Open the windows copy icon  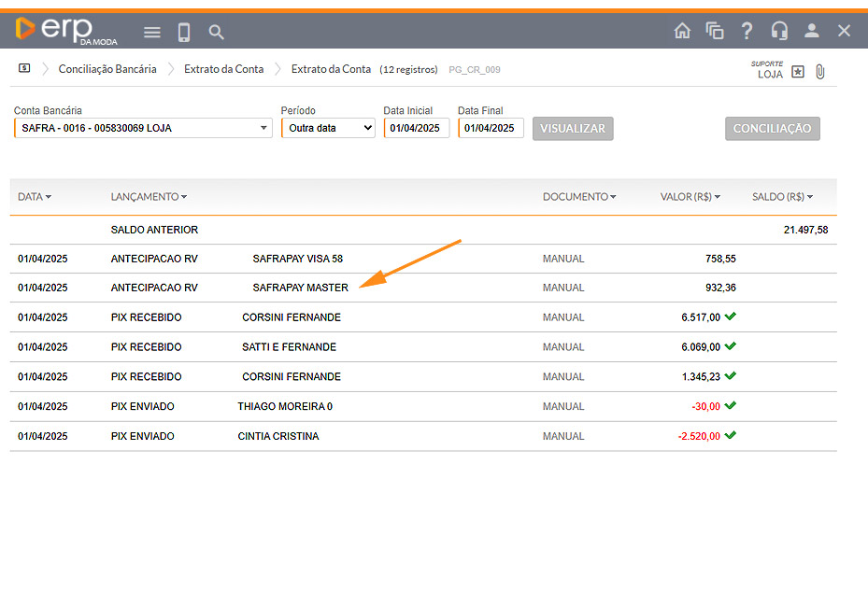[715, 31]
